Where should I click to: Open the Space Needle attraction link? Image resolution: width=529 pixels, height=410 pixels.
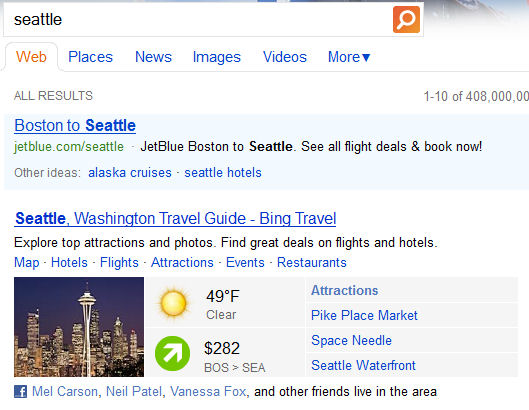click(x=351, y=340)
